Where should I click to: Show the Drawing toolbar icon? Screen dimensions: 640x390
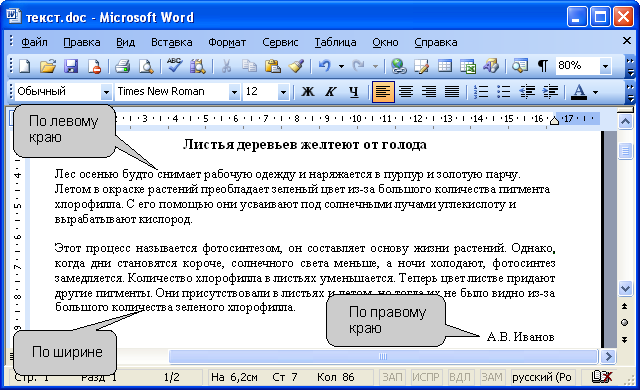pos(491,66)
